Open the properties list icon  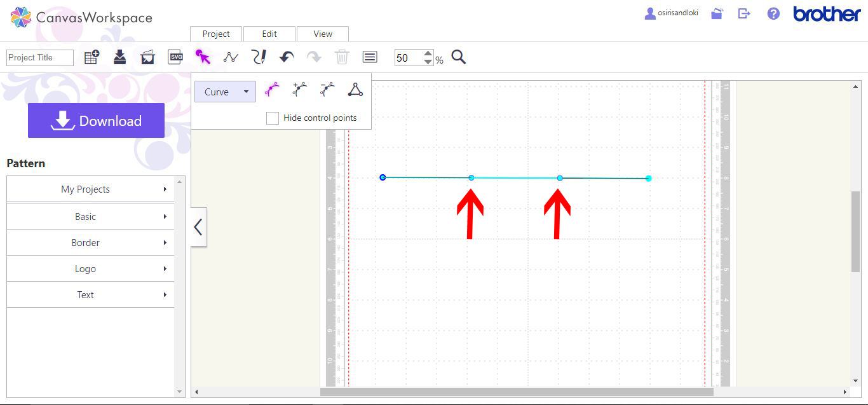click(369, 57)
